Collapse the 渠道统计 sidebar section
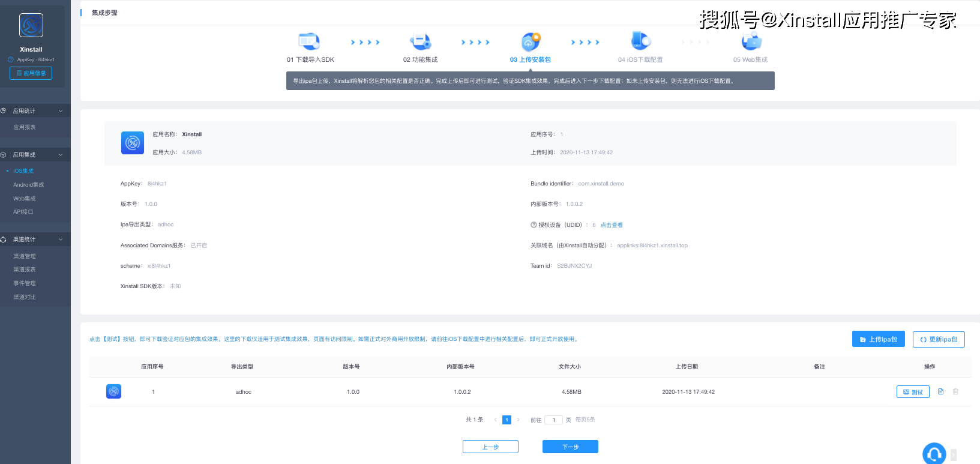The height and width of the screenshot is (464, 980). click(x=35, y=240)
